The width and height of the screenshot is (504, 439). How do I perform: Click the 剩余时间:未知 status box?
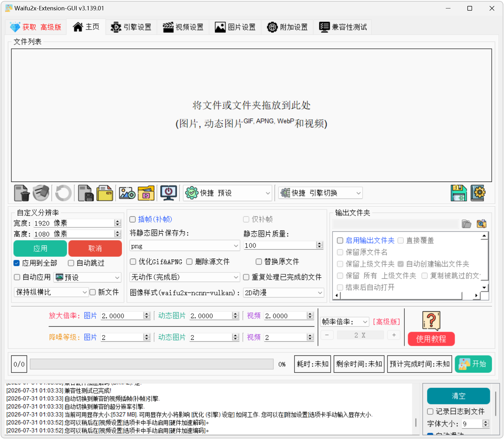(359, 364)
